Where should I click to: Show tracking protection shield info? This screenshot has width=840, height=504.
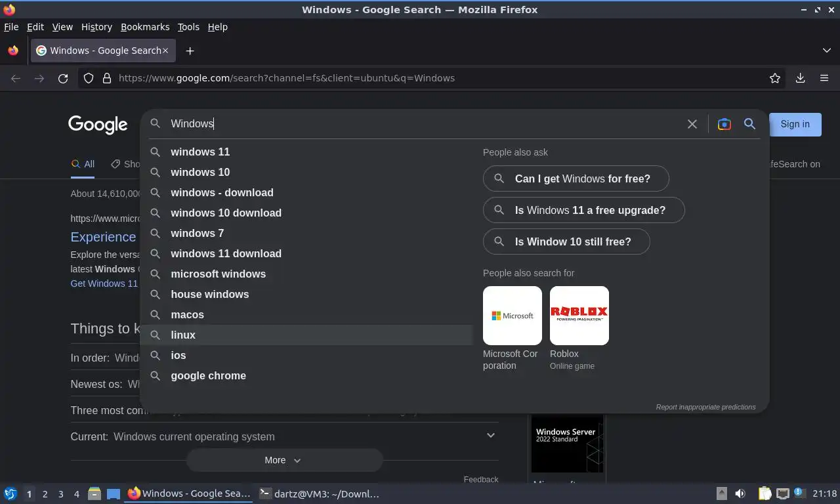(89, 78)
